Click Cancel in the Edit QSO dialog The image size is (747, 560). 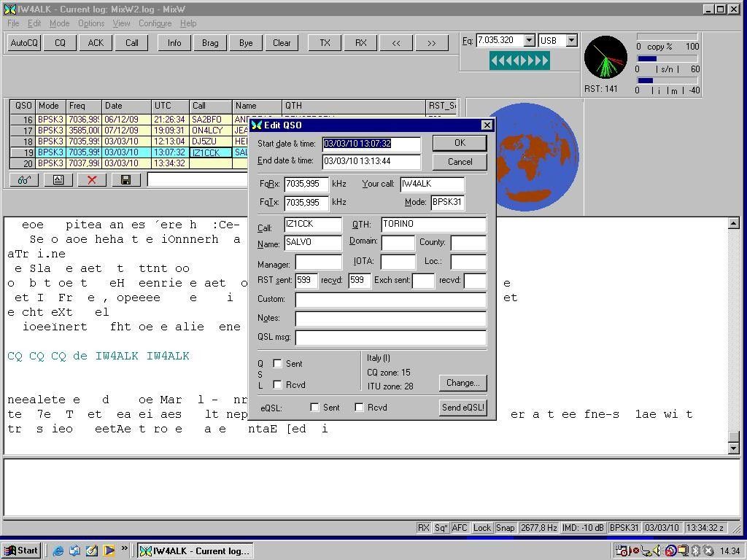coord(460,162)
